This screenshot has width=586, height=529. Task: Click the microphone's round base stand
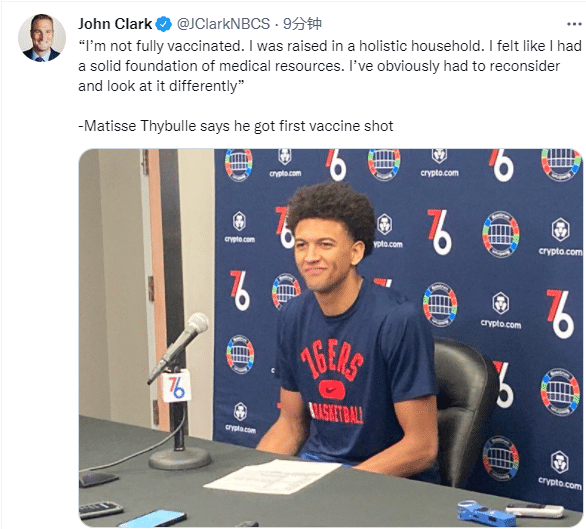(181, 458)
